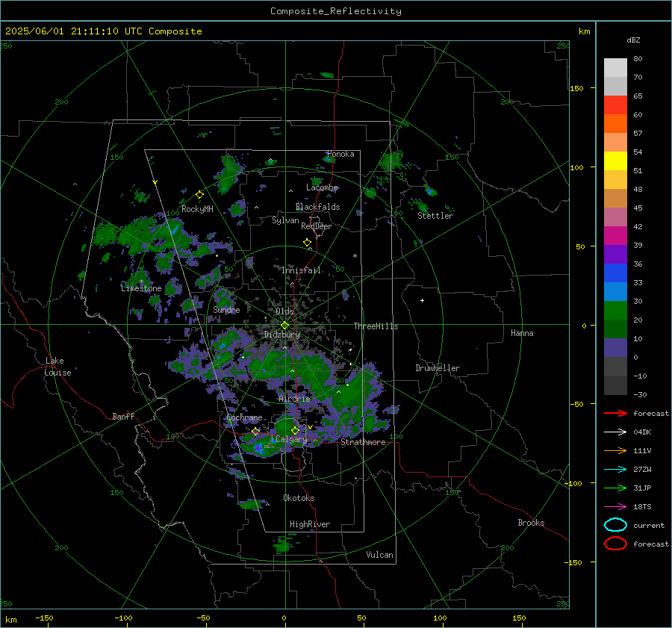
Task: Click the Airdrie city label
Action: point(294,399)
